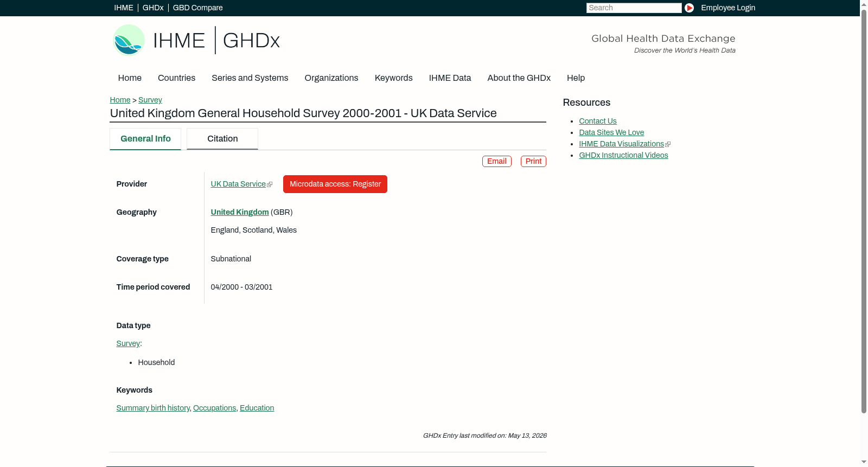Focus the Search input field
The image size is (868, 467).
634,8
